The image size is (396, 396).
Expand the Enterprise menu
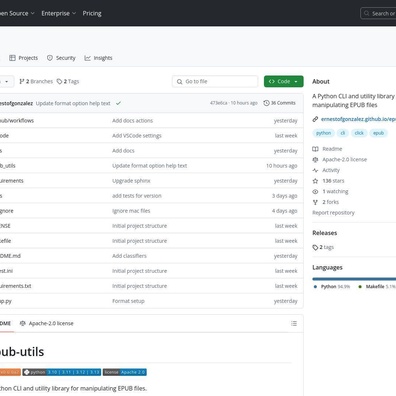[x=59, y=13]
